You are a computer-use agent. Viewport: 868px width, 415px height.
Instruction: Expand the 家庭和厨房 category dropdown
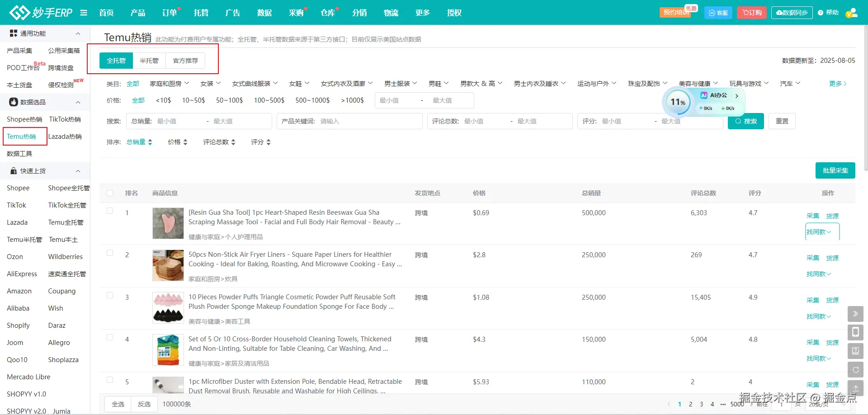(170, 84)
